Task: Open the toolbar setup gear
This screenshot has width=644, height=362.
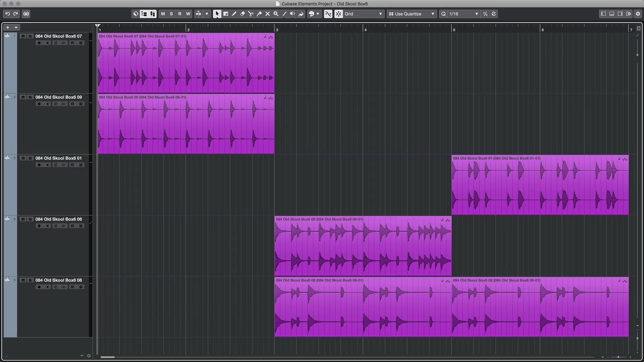Action: click(x=638, y=14)
